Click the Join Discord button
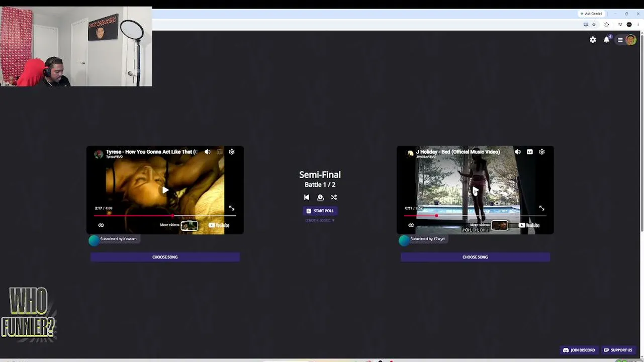Screen dimensions: 644x362 click(579, 350)
